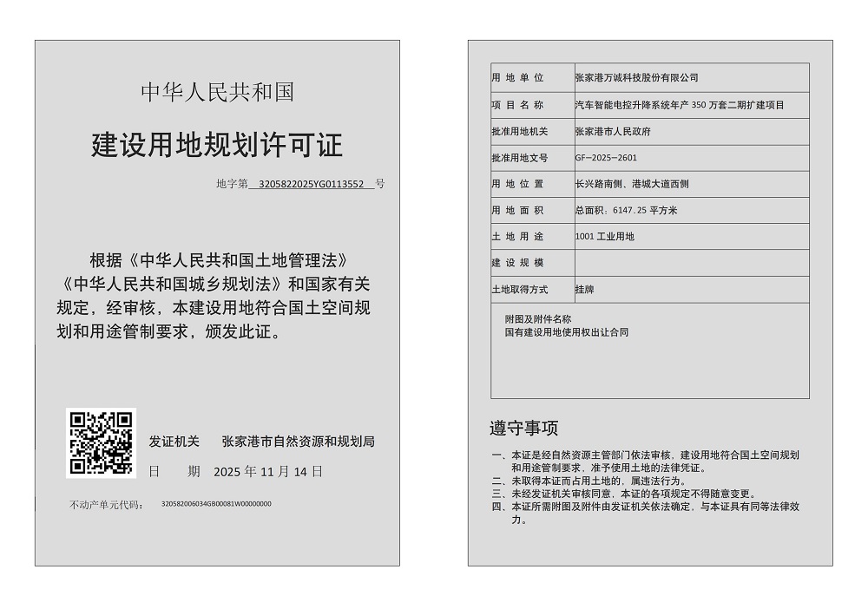868x609 pixels.
Task: Select land user 张家港万诚科技股份有限公司
Action: (x=636, y=78)
